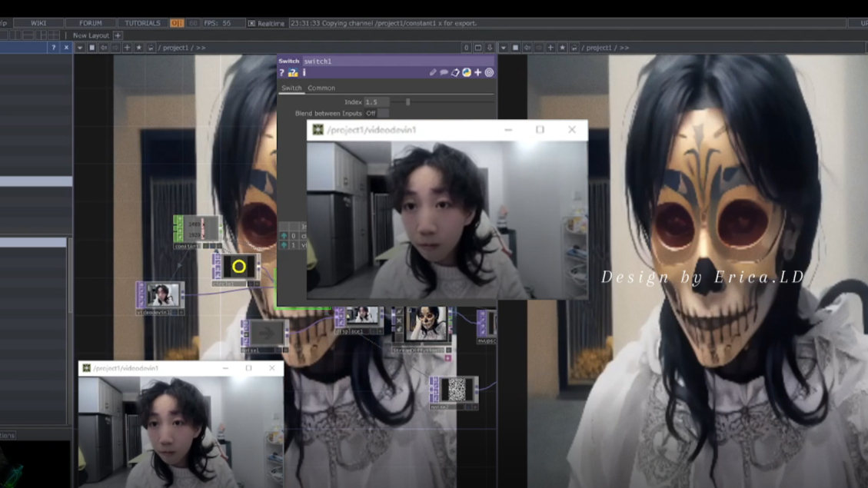Click the star bookmark icon in right pane
This screenshot has width=868, height=488.
tap(563, 48)
